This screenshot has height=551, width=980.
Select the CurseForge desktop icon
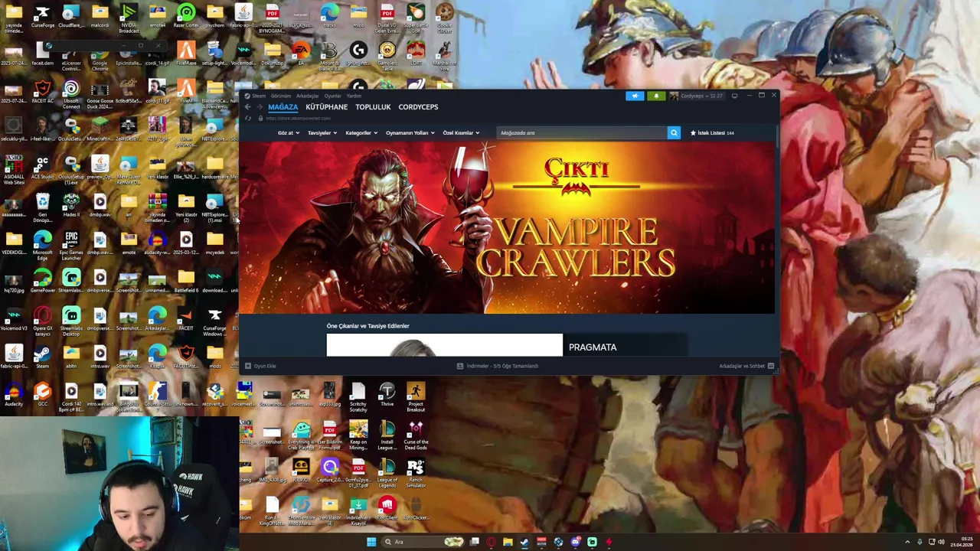coord(42,17)
